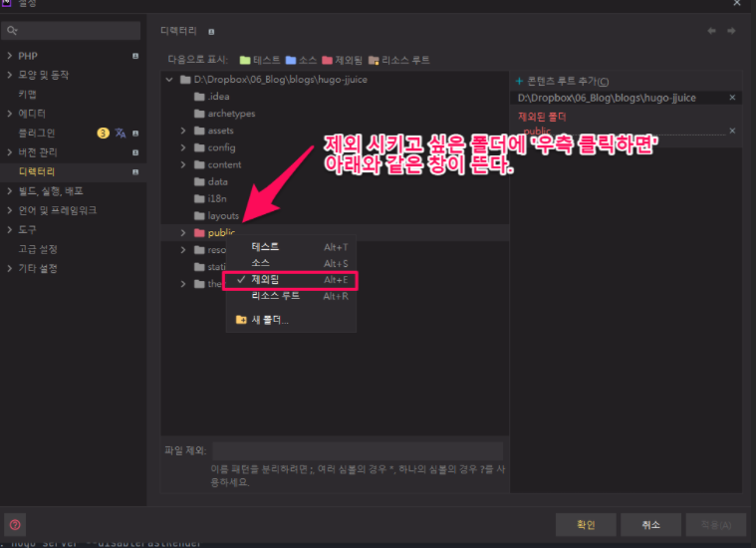The image size is (756, 548).
Task: Click the forward navigation arrow icon
Action: [x=731, y=31]
